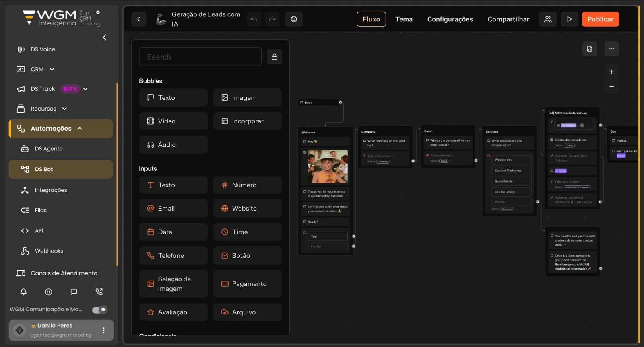Expand the Recursos menu
Image resolution: width=644 pixels, height=347 pixels.
coord(64,109)
